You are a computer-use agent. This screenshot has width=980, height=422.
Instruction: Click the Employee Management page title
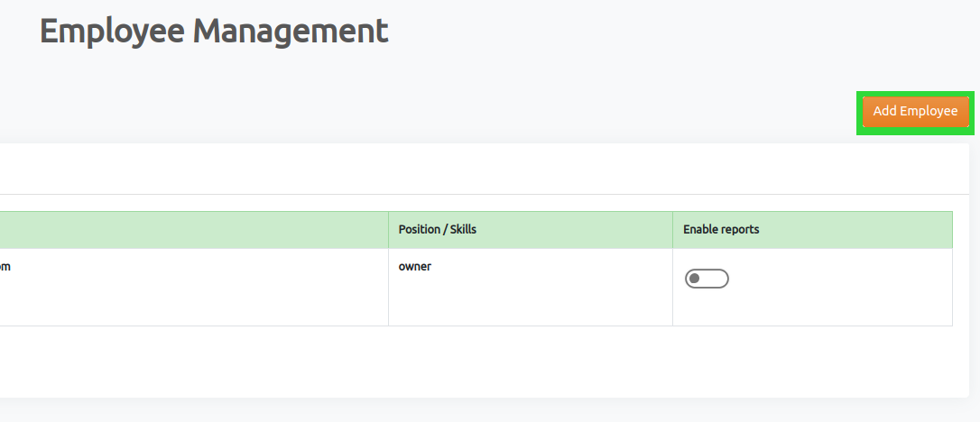[x=214, y=31]
